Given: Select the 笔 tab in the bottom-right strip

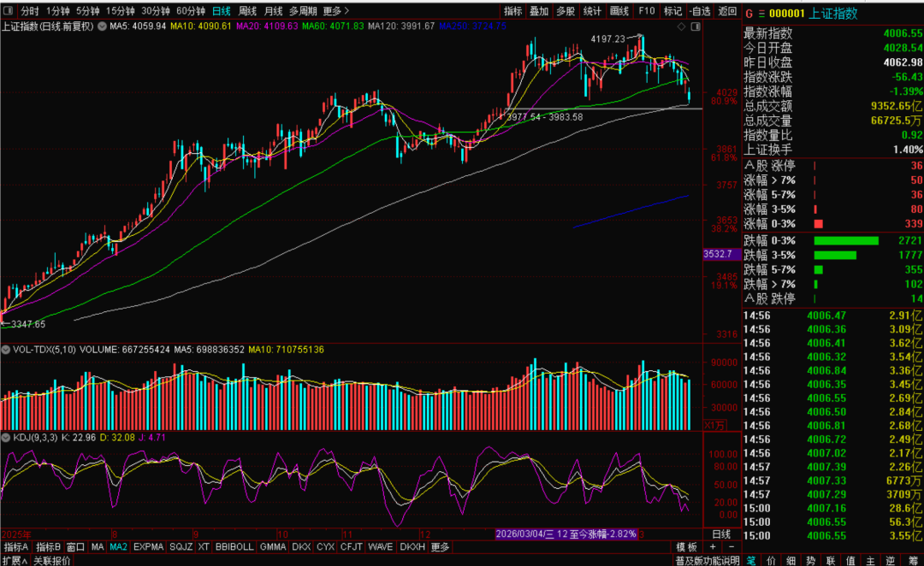Looking at the screenshot, I should point(750,561).
